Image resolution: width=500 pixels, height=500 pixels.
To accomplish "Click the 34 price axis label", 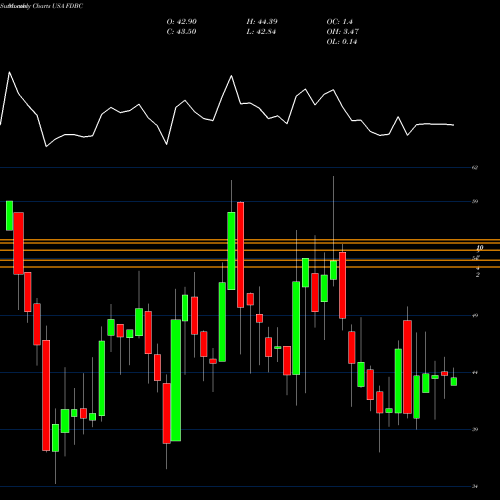I will tap(475, 487).
